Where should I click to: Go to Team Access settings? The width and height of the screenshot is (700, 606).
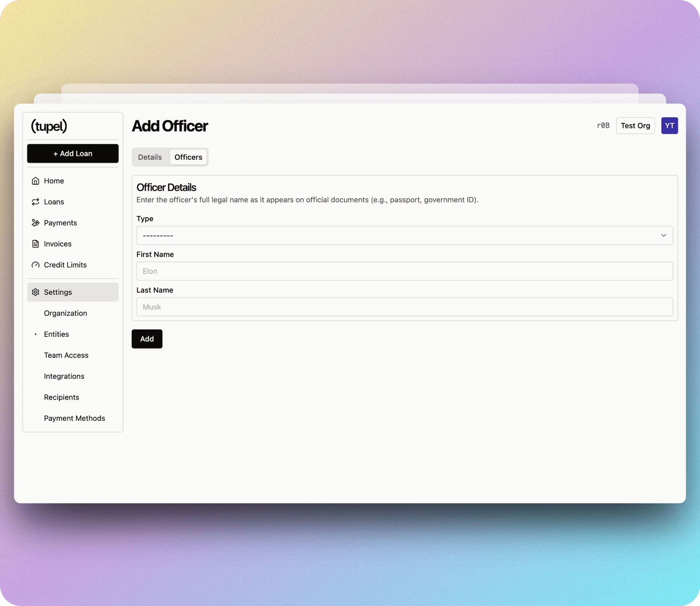click(x=66, y=355)
